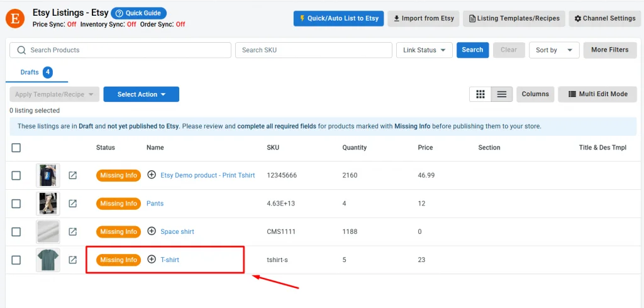
Task: Open Etsy Demo product external link icon
Action: (x=73, y=175)
